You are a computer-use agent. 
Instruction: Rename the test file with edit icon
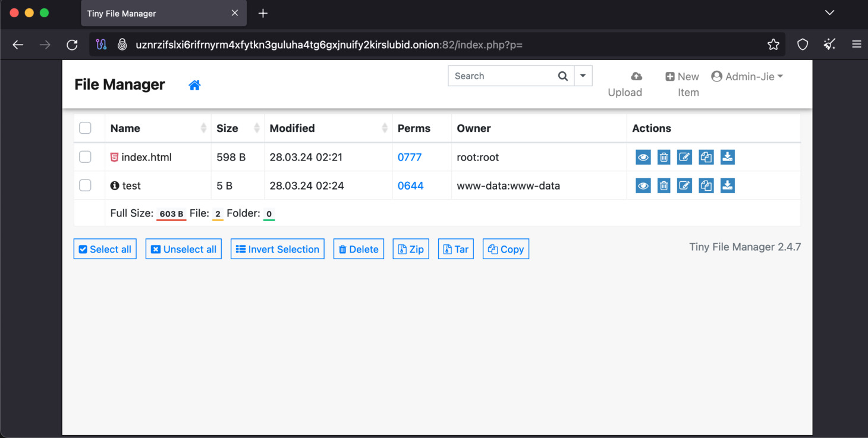684,185
